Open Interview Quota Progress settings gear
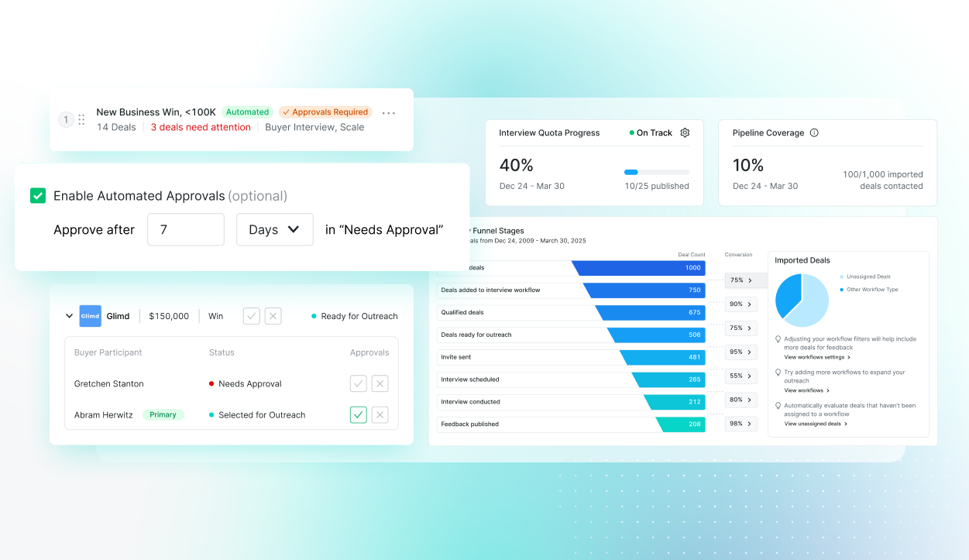The width and height of the screenshot is (969, 560). [685, 132]
